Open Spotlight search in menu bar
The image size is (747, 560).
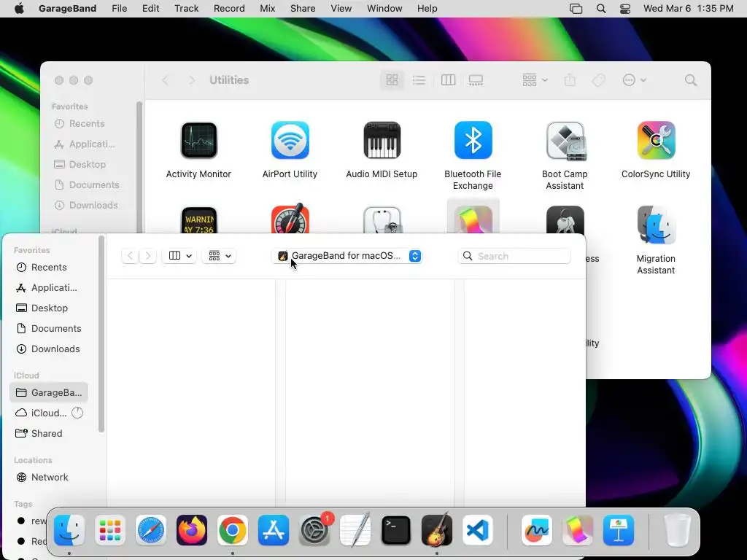click(x=601, y=9)
